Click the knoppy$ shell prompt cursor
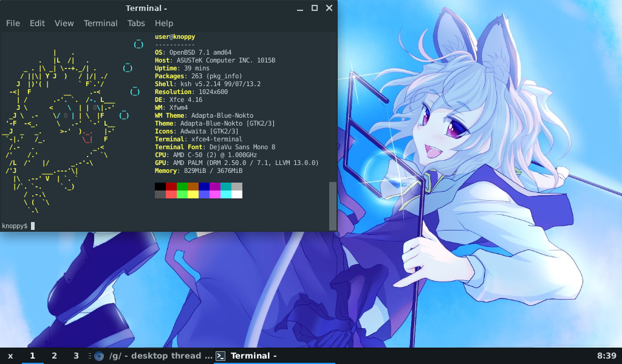The height and width of the screenshot is (364, 622). tap(33, 226)
